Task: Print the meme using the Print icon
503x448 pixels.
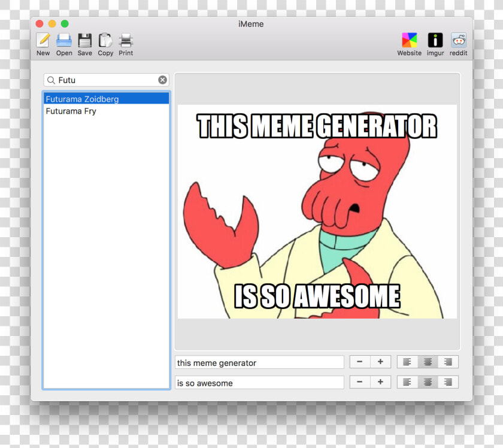Action: 126,41
